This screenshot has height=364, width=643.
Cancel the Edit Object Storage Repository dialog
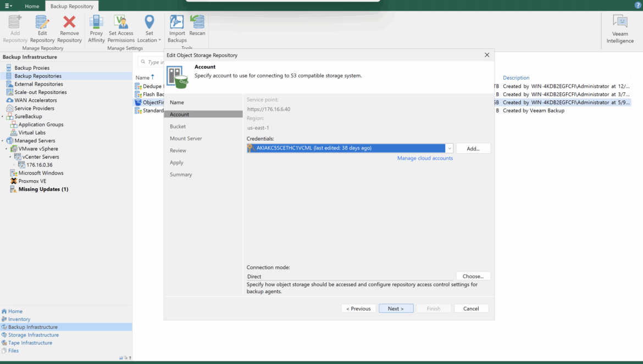click(x=471, y=309)
